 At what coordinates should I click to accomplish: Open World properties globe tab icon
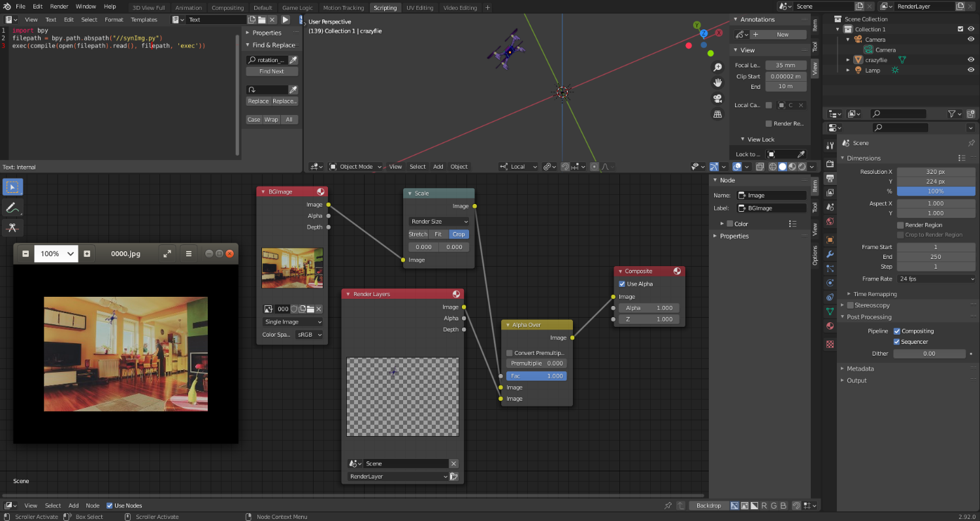tap(830, 222)
